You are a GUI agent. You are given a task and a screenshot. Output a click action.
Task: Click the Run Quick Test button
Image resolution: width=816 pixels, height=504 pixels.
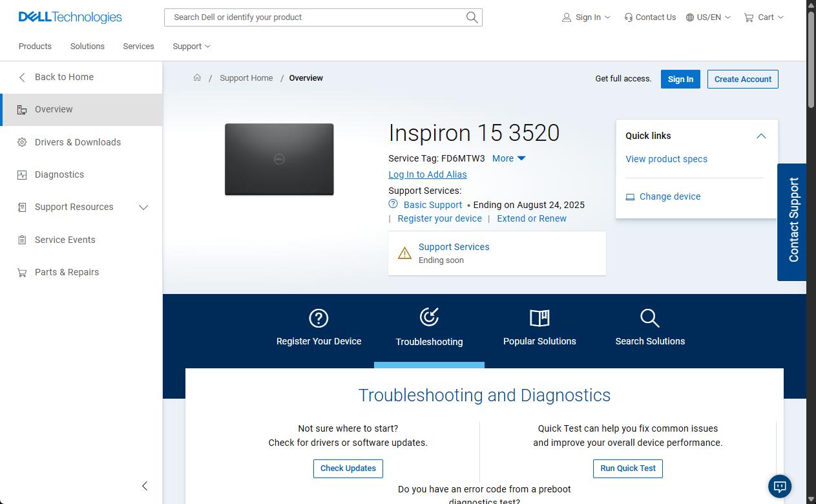point(628,468)
